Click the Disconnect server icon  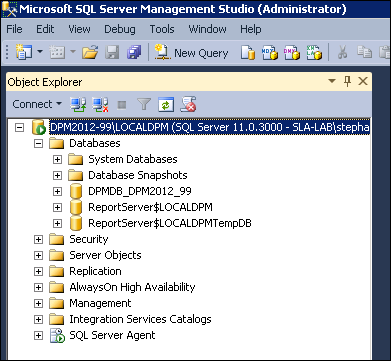click(100, 104)
